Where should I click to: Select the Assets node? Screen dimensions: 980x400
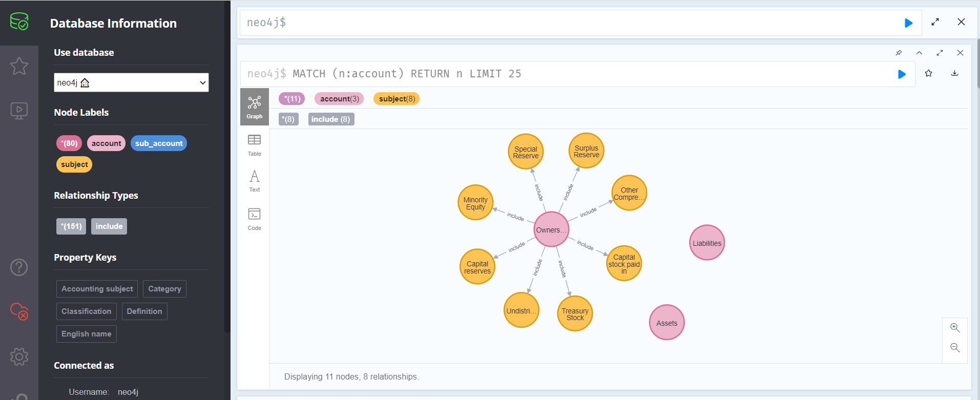(666, 323)
